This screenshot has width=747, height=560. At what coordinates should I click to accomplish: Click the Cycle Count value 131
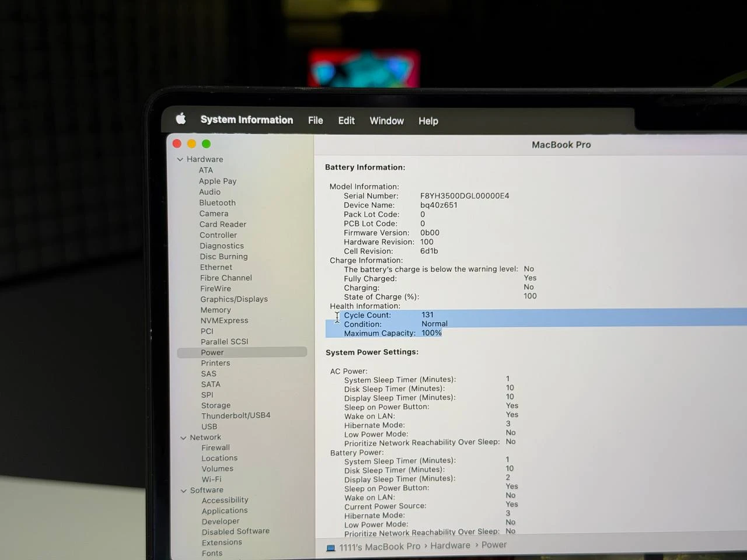(428, 315)
